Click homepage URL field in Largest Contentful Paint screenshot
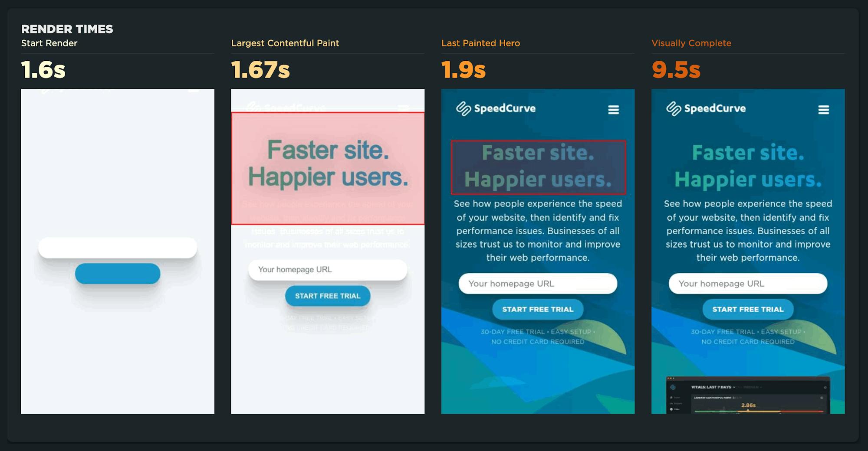This screenshot has width=868, height=451. coord(328,270)
